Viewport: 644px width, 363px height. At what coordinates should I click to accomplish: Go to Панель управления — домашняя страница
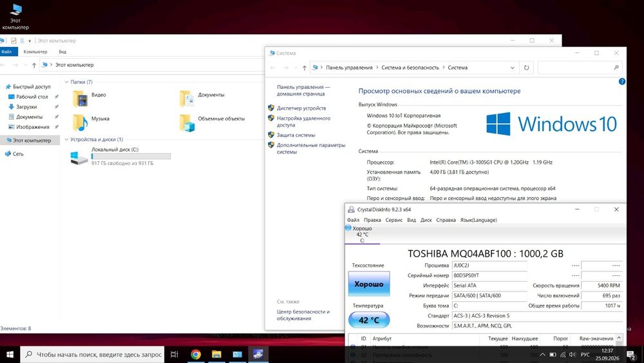(303, 90)
